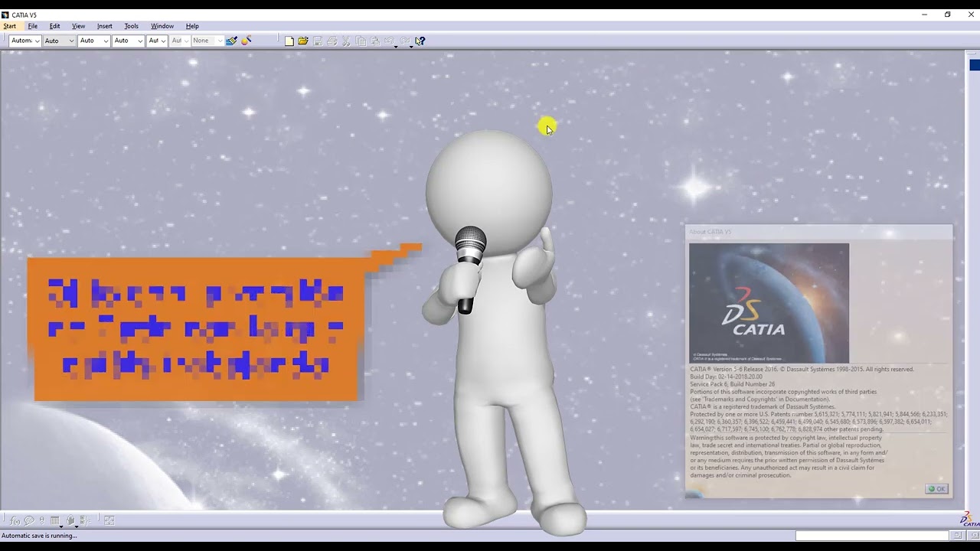This screenshot has width=980, height=551.
Task: Click the Apply Material sphere icon
Action: tap(247, 41)
